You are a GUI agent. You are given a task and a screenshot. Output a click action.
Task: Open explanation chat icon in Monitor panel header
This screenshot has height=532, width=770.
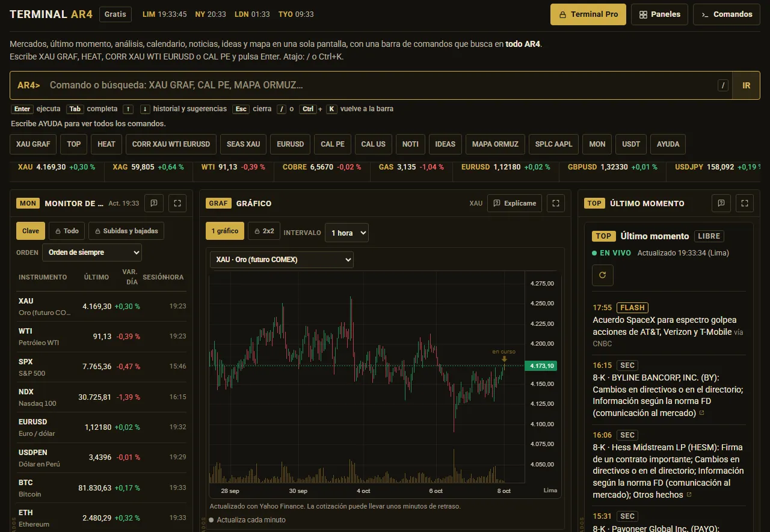(x=154, y=203)
